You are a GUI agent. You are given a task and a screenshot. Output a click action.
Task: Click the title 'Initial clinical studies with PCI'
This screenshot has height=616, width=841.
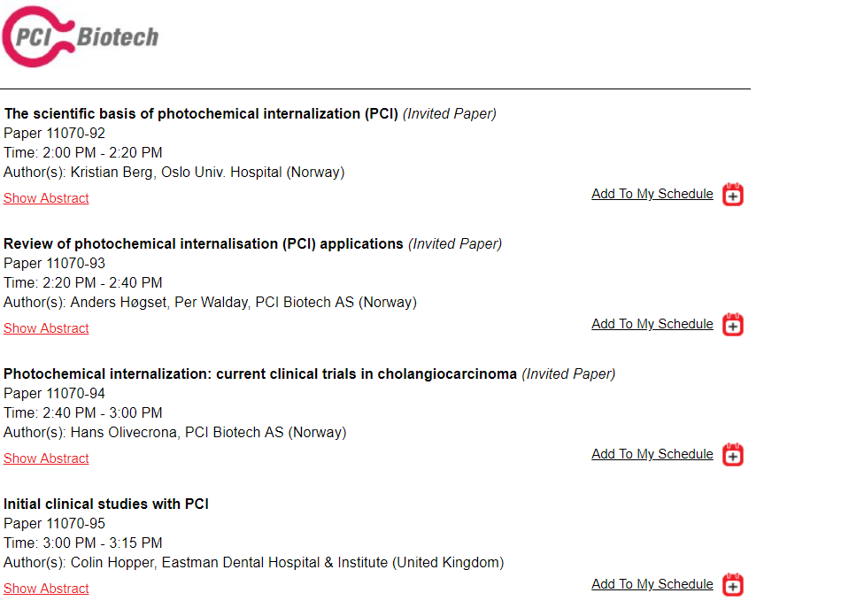pos(106,504)
